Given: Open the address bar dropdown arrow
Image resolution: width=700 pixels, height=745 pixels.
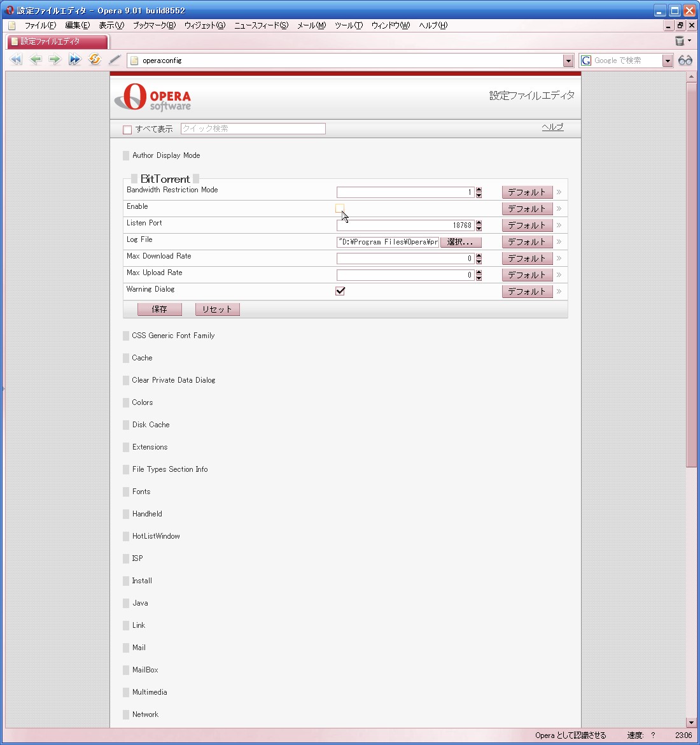Looking at the screenshot, I should pos(568,61).
